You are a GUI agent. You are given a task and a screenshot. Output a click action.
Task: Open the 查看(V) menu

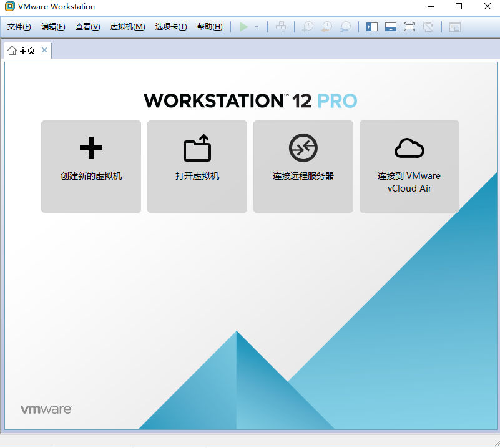point(87,27)
